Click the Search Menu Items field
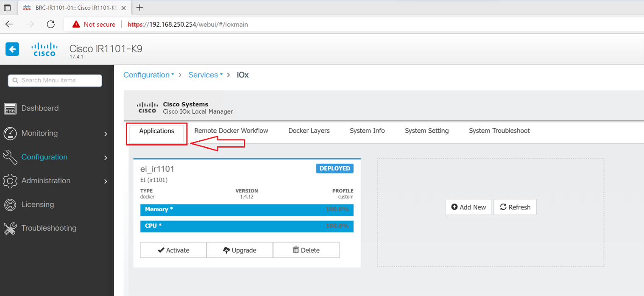 coord(55,80)
